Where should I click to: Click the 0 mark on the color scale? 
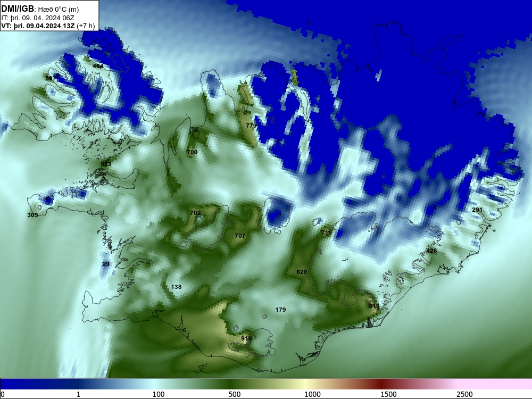pyautogui.click(x=3, y=394)
